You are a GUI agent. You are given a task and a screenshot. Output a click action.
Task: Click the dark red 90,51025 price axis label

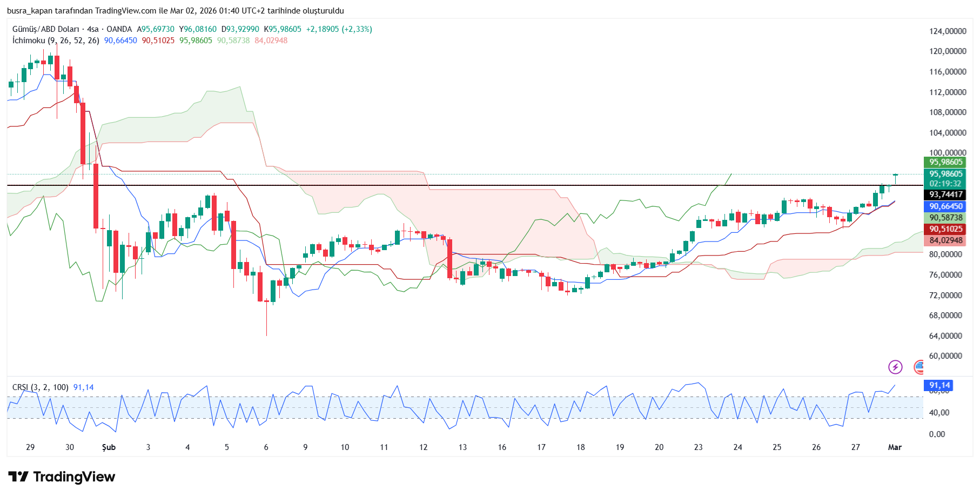coord(945,229)
